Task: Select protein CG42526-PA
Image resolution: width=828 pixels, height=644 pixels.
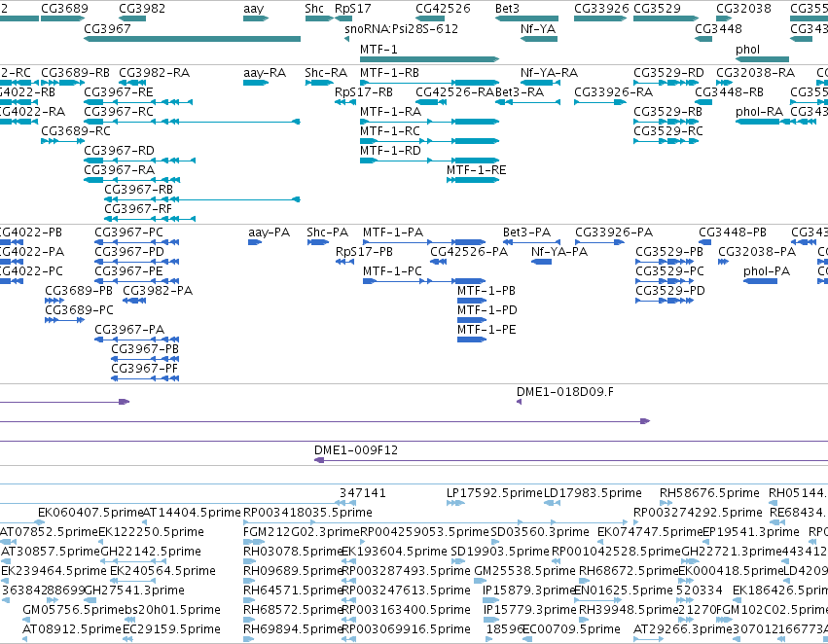Action: pos(438,262)
